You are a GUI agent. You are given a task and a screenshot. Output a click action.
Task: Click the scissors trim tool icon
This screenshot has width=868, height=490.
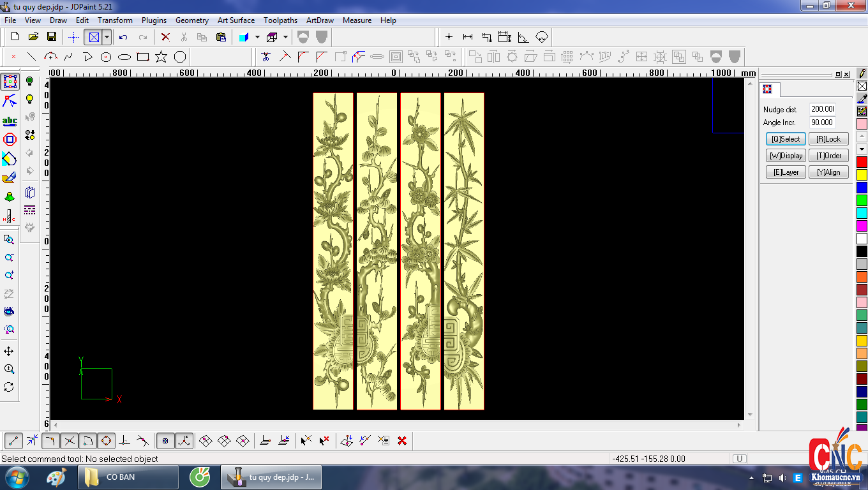click(266, 57)
